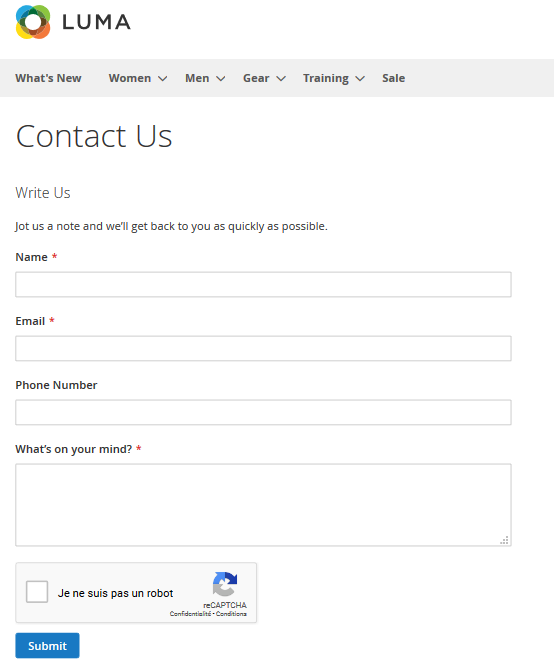This screenshot has height=669, width=554.
Task: Click the message box resize grip
Action: (504, 540)
